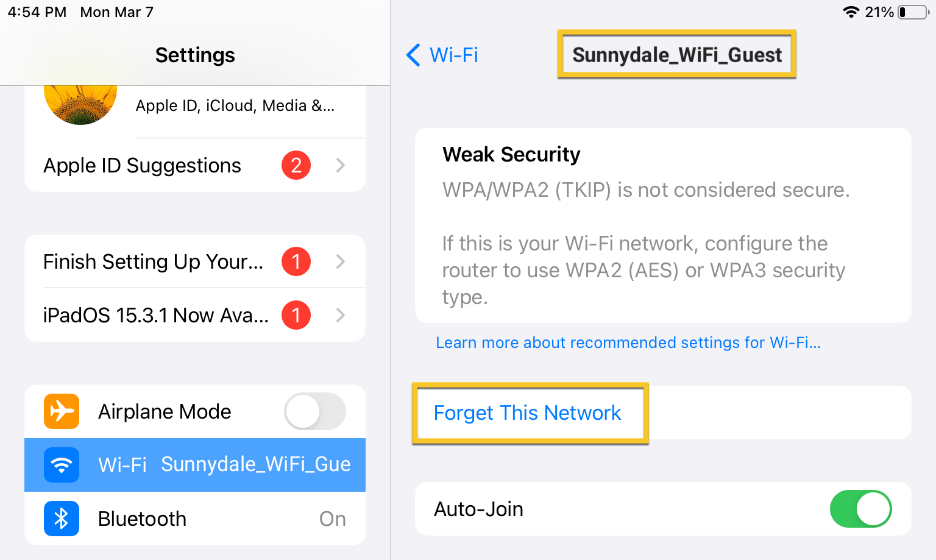The height and width of the screenshot is (560, 936).
Task: Tap Forget This Network
Action: 527,413
